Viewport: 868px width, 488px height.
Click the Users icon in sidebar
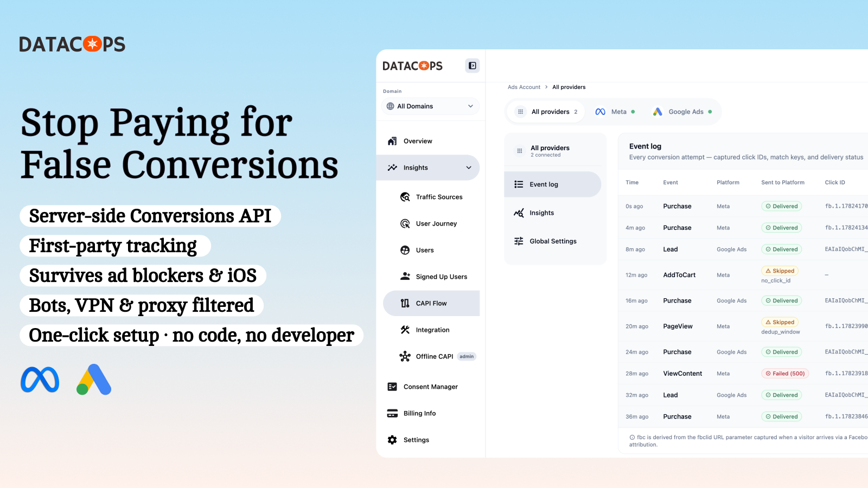405,250
